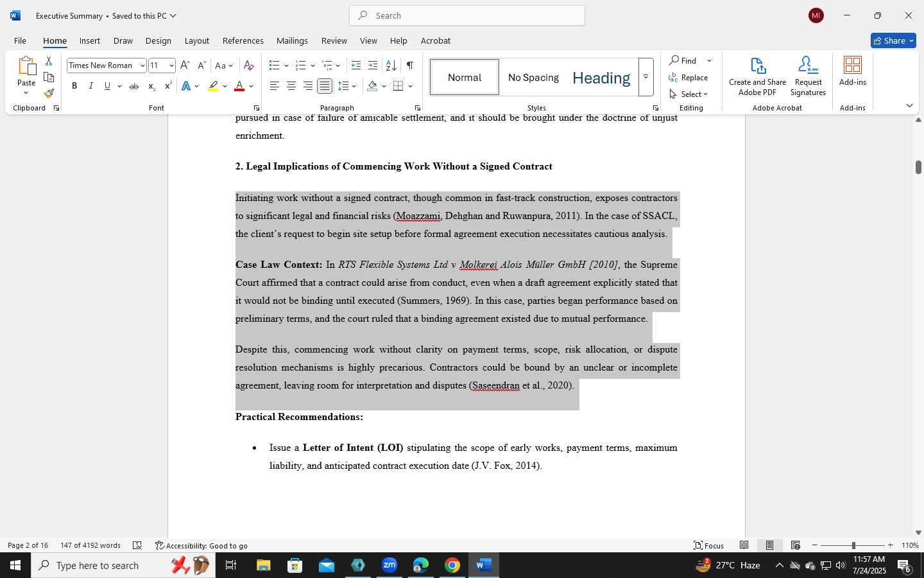Click the Shading paint bucket icon
The image size is (924, 578).
[x=372, y=86]
